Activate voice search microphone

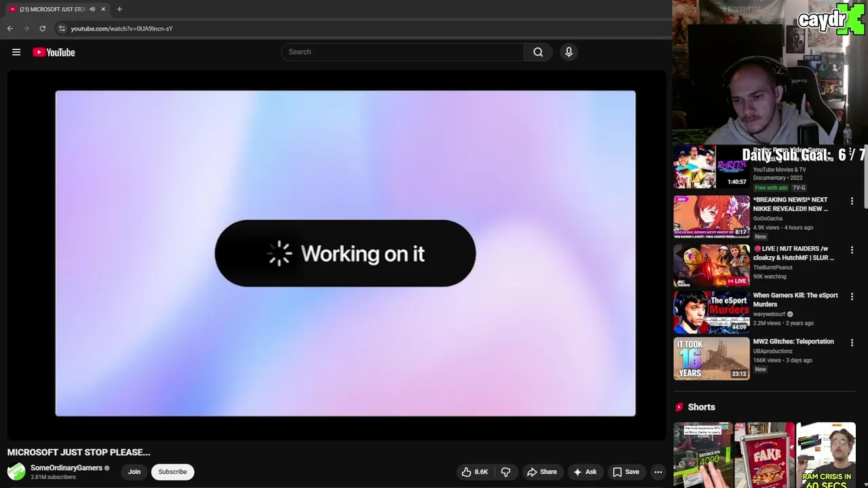(569, 52)
